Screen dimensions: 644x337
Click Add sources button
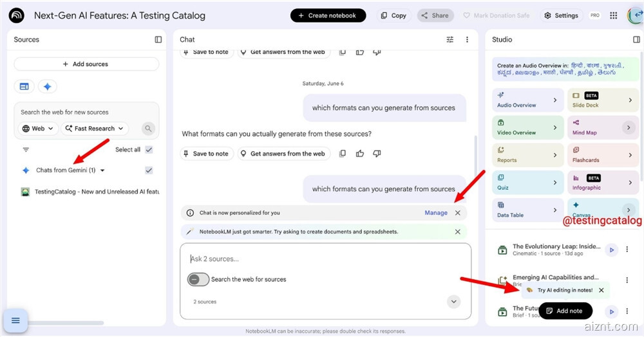coord(86,64)
